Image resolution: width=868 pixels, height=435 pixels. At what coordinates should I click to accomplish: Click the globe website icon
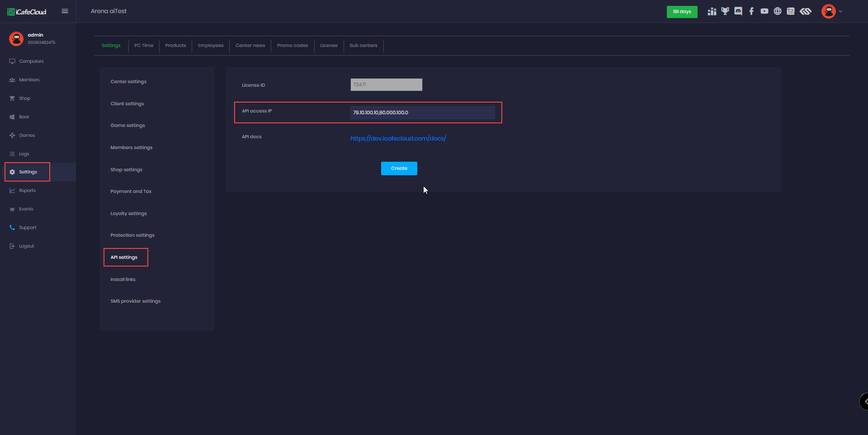(778, 11)
